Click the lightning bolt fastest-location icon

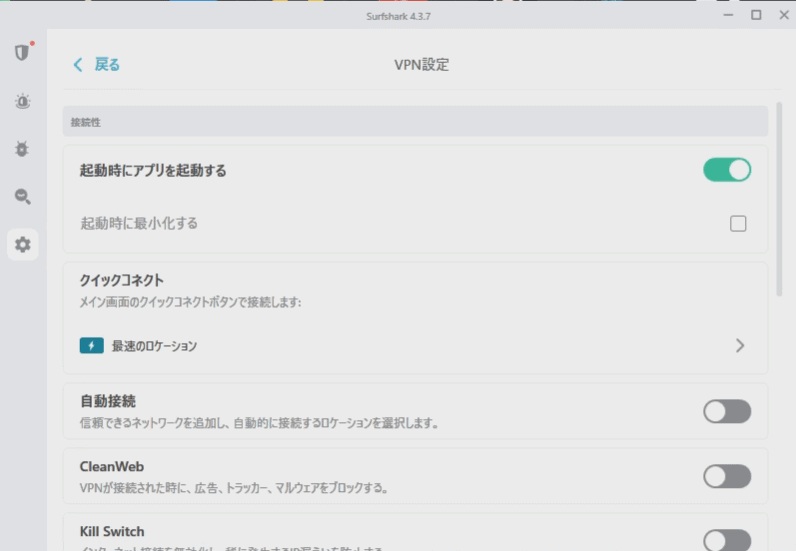[91, 345]
